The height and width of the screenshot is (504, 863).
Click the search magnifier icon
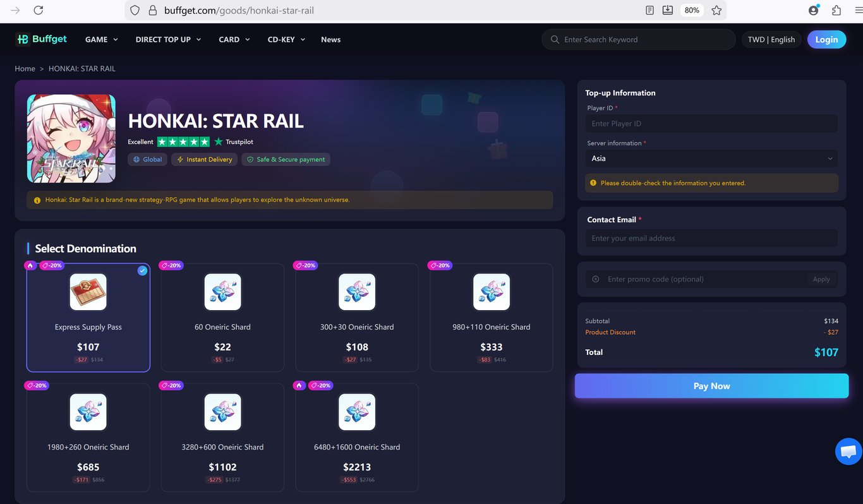[555, 39]
